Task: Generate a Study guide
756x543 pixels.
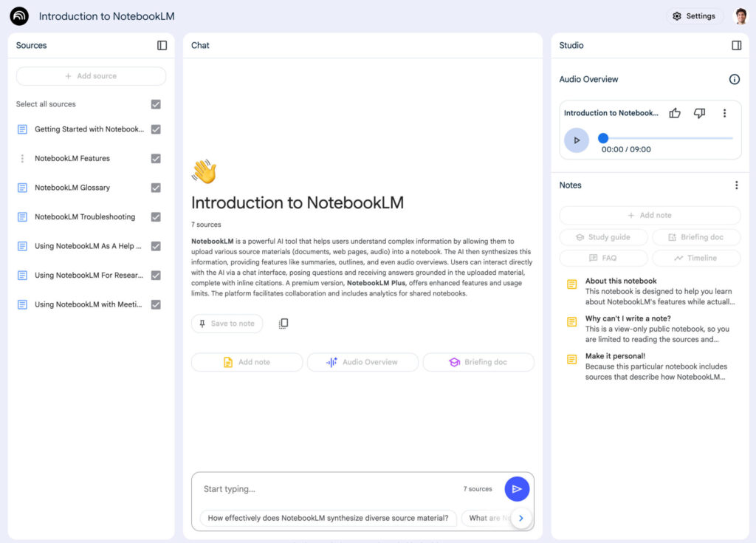Action: 603,237
